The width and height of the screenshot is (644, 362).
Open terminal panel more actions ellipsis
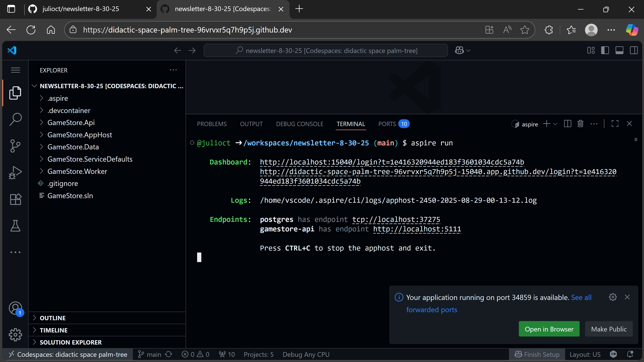click(x=594, y=124)
